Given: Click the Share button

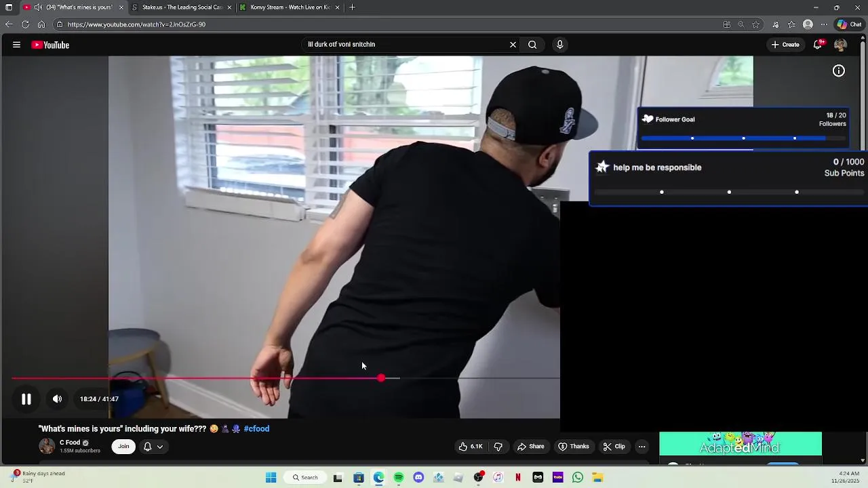Looking at the screenshot, I should point(530,446).
